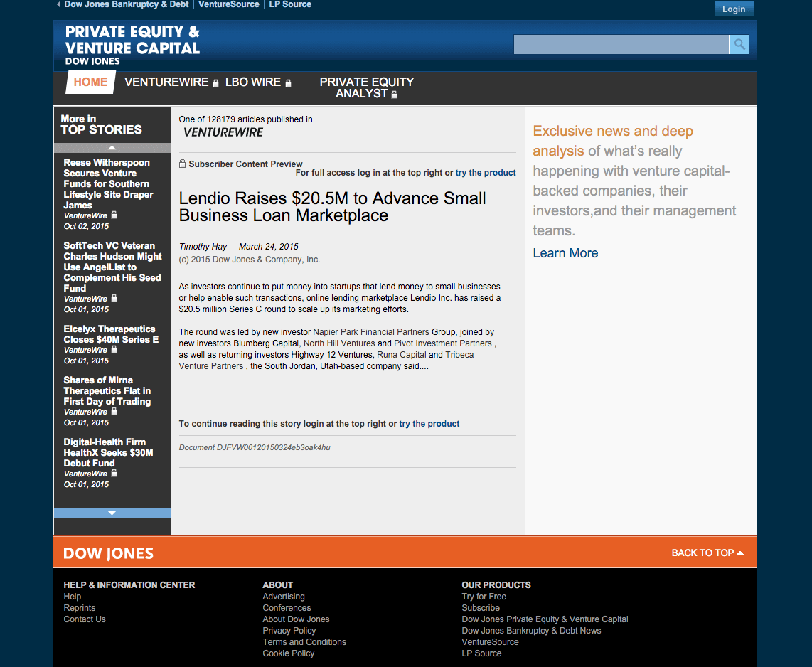Open Privacy Policy footer link
This screenshot has height=667, width=812.
click(289, 631)
